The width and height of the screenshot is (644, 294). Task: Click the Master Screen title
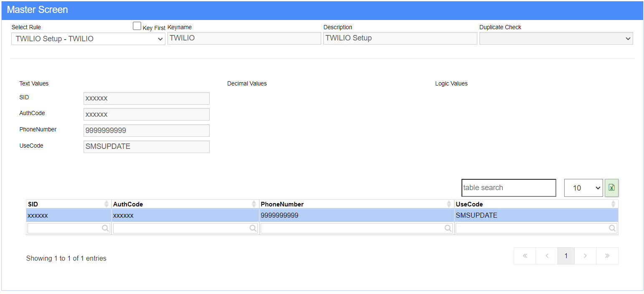pos(38,10)
